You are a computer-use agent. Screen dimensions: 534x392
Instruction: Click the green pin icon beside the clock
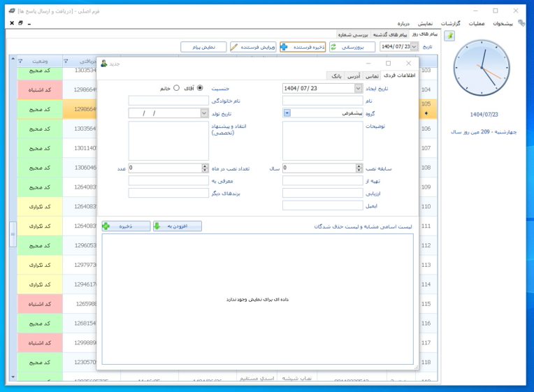(450, 36)
